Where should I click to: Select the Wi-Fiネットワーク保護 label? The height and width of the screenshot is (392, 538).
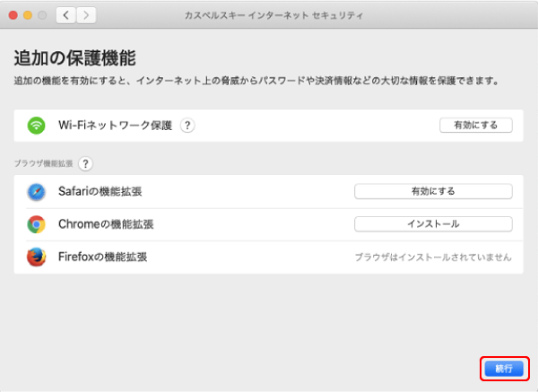coord(115,126)
